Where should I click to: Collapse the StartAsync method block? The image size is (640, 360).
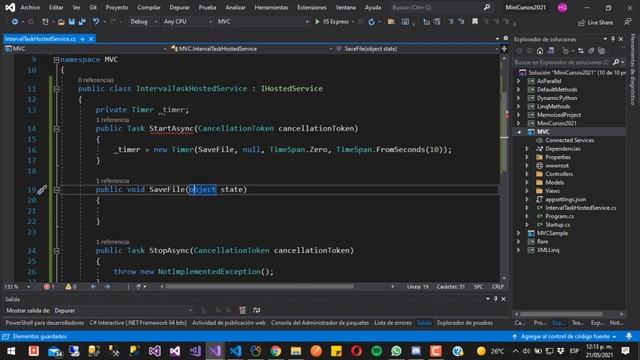pyautogui.click(x=56, y=129)
